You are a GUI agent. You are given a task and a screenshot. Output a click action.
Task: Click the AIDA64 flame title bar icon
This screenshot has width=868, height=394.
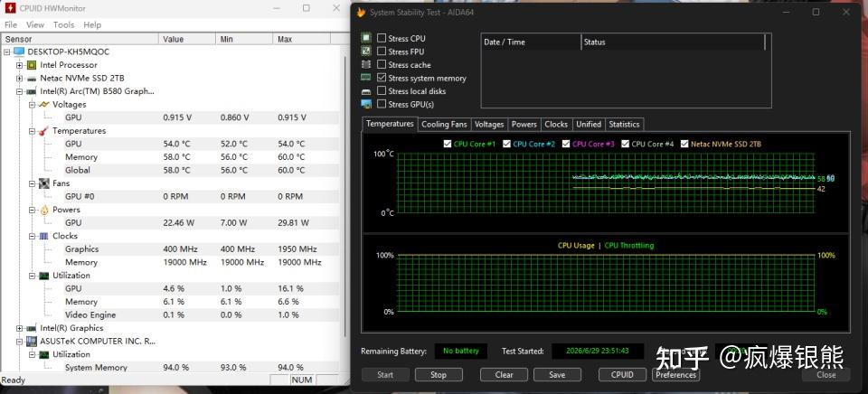pos(361,12)
